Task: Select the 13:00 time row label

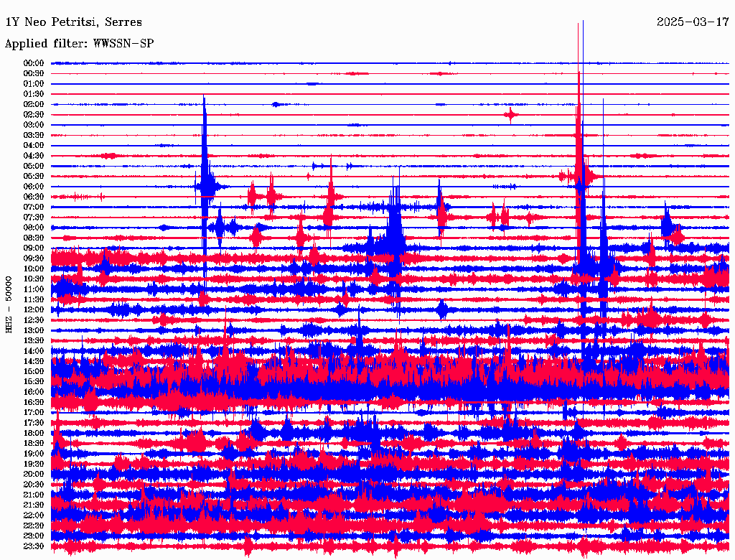Action: pyautogui.click(x=33, y=331)
